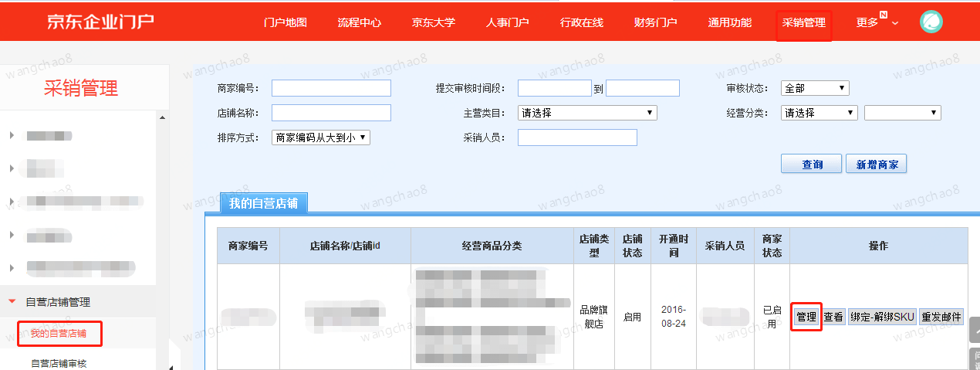980x370 pixels.
Task: Open 采销管理 in the top navigation
Action: coord(803,23)
